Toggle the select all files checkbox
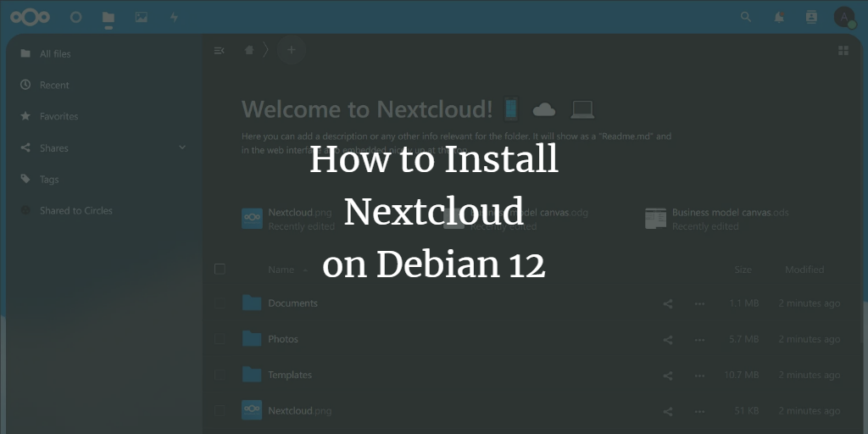 pos(220,269)
